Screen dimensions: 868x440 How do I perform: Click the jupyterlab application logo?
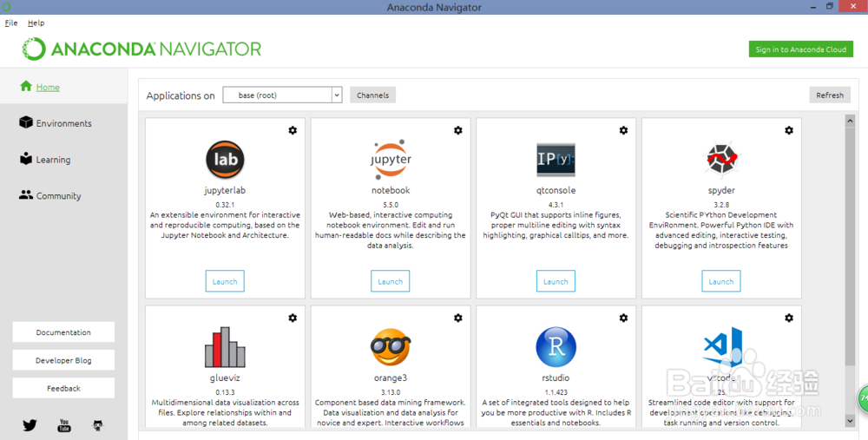[225, 160]
